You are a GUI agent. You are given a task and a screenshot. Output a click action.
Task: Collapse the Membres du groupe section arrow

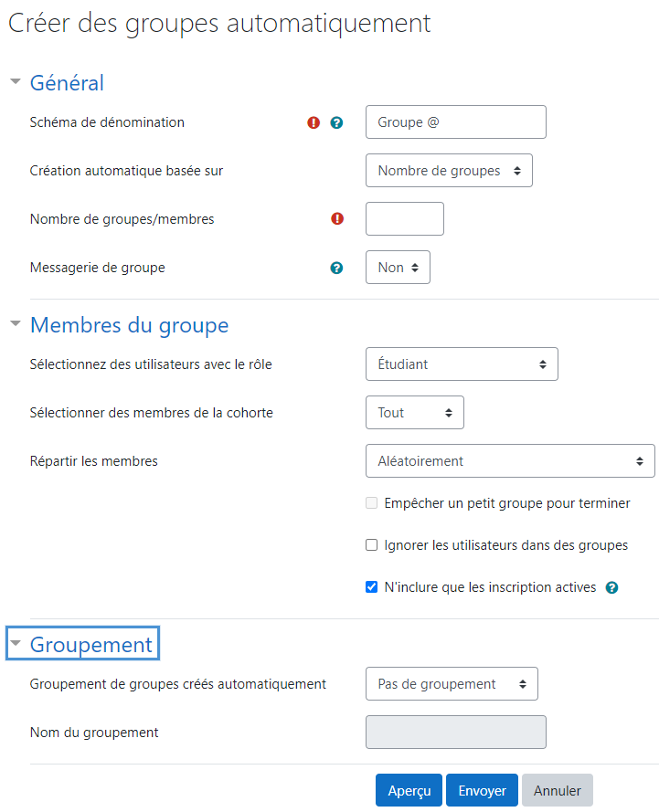click(x=16, y=323)
